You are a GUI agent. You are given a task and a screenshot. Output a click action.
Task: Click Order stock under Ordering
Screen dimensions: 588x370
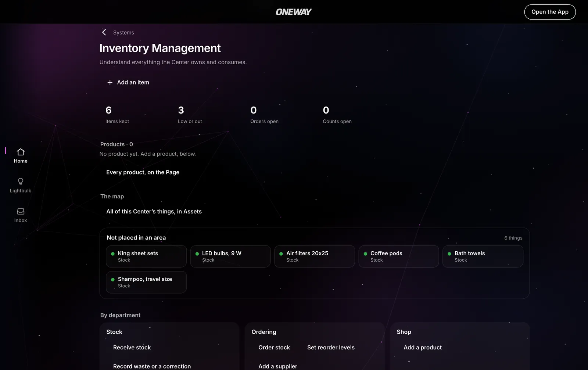[274, 348]
